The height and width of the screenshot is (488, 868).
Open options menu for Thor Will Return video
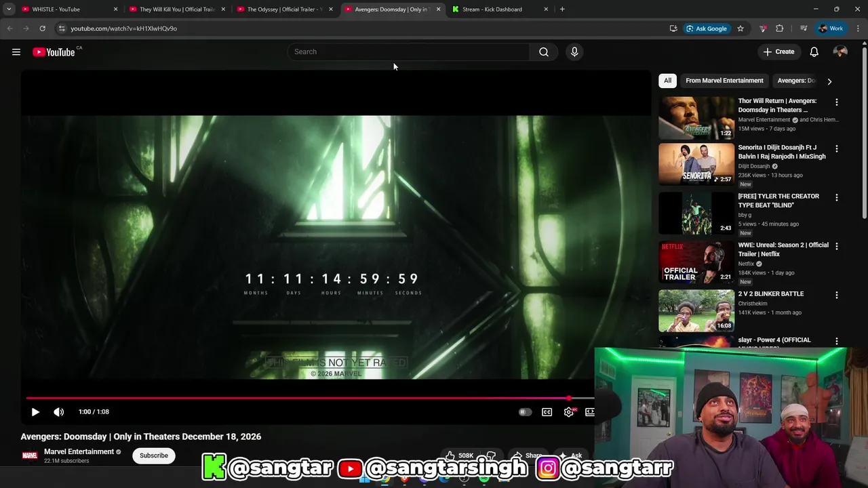pyautogui.click(x=836, y=102)
